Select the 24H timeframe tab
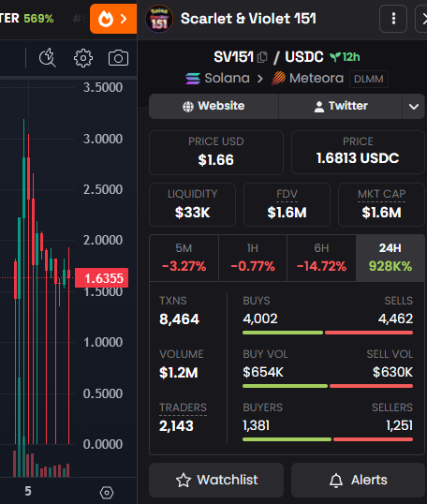Image resolution: width=427 pixels, height=504 pixels. pyautogui.click(x=390, y=258)
